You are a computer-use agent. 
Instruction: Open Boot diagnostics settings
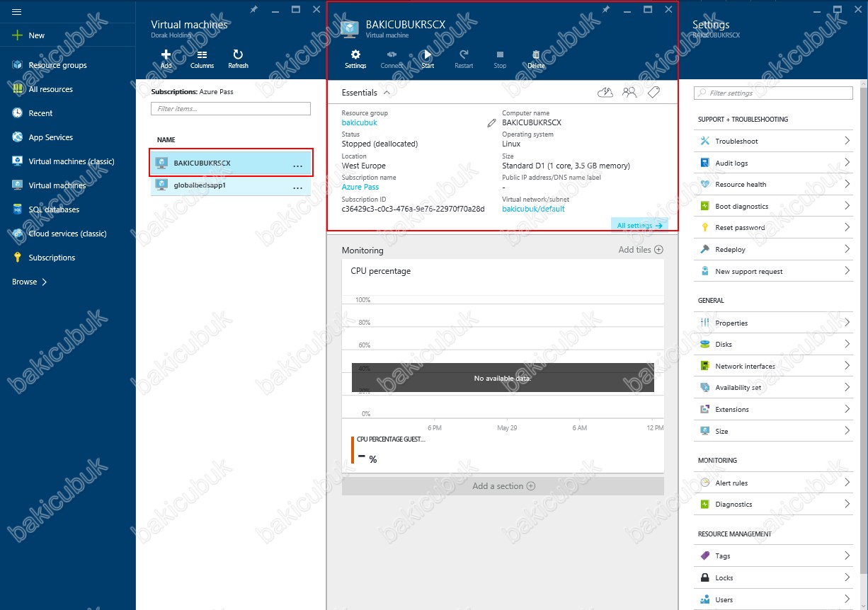pos(775,206)
